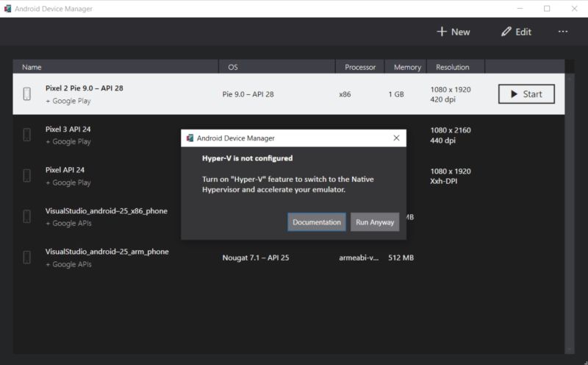Image resolution: width=588 pixels, height=365 pixels.
Task: Minimize the Android Device Manager window
Action: (520, 8)
